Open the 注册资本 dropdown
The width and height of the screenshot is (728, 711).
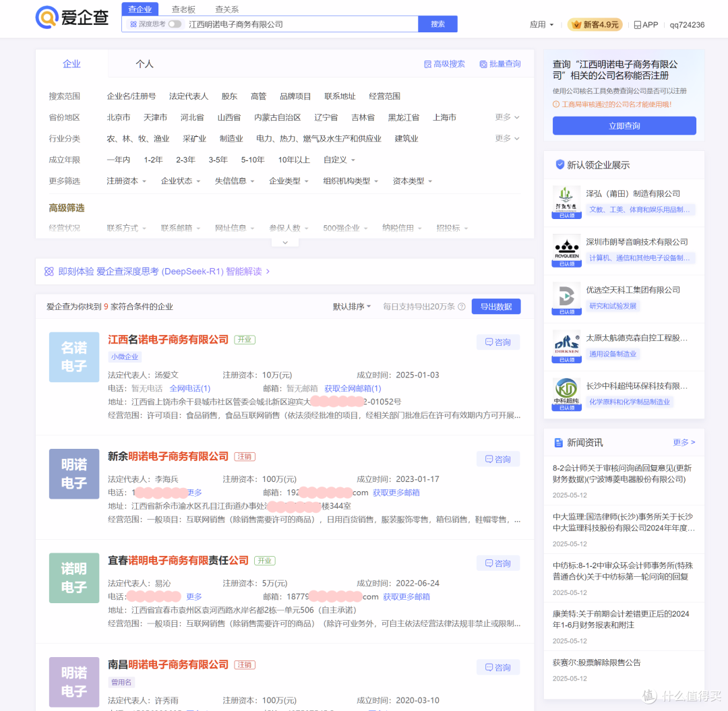click(x=126, y=181)
